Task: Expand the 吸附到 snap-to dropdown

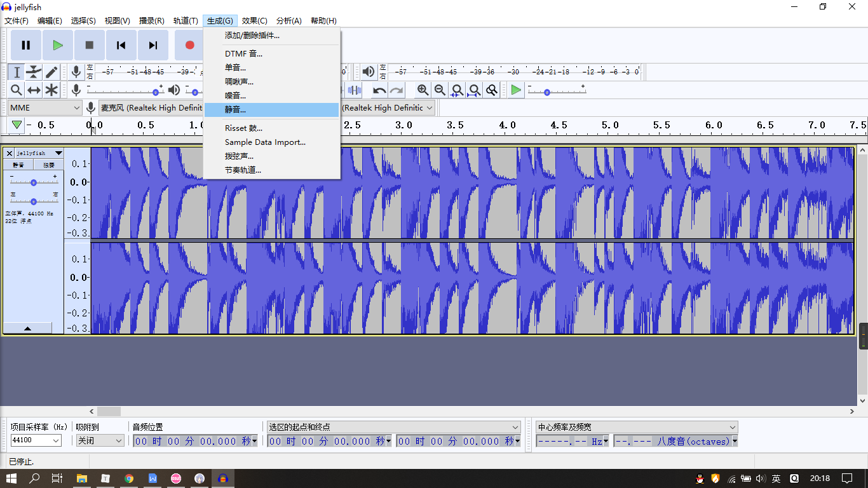Action: (x=100, y=440)
